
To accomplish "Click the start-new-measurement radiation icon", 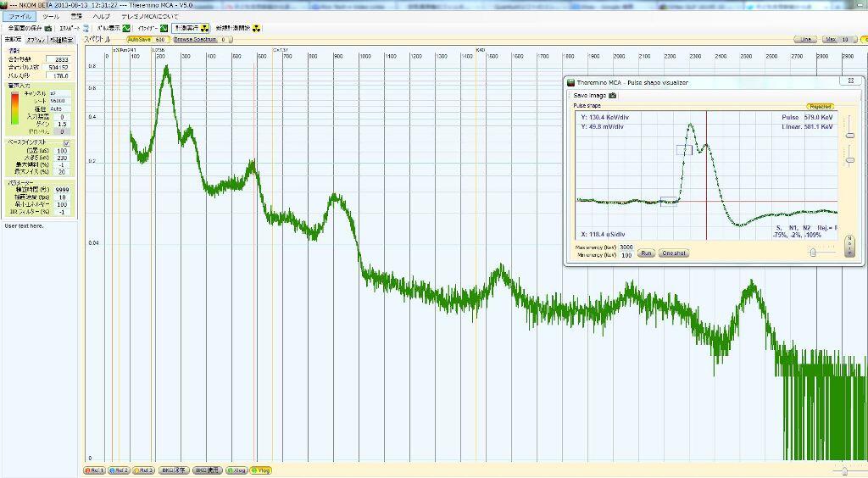I will click(256, 28).
